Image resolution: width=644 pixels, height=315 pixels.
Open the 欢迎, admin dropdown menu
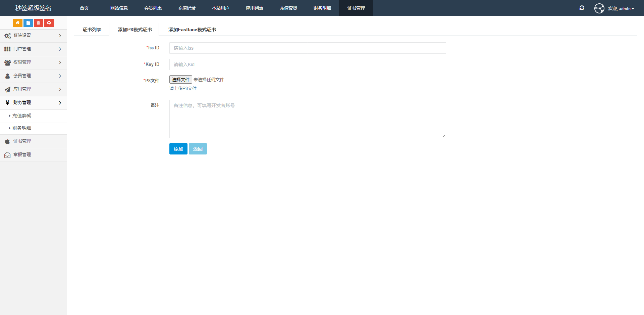pos(621,8)
